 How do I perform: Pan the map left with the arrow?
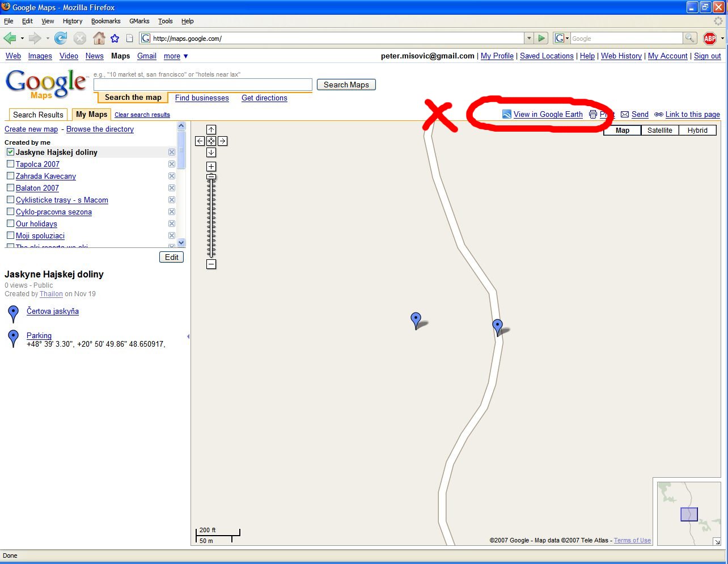[200, 141]
